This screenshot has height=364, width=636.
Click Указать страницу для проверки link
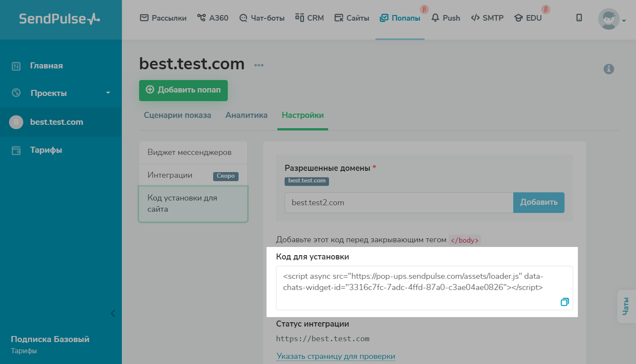(336, 356)
